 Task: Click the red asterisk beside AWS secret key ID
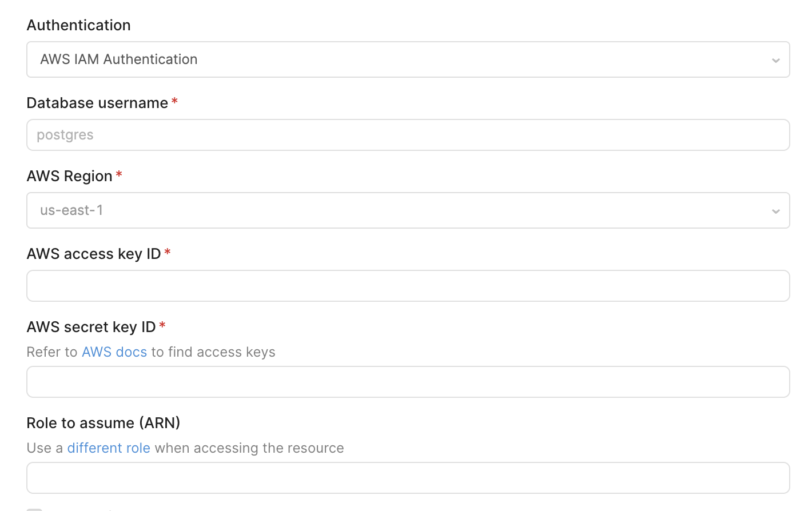coord(162,325)
